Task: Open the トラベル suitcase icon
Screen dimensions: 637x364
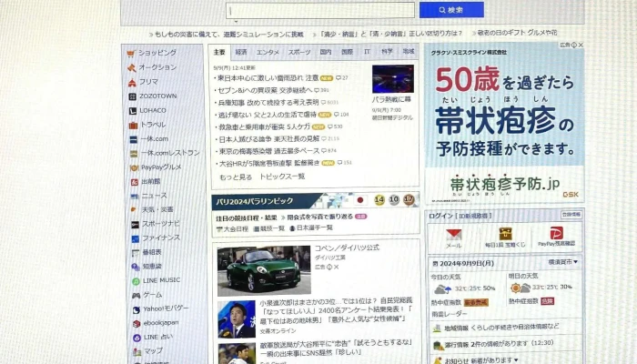Action: pos(133,126)
